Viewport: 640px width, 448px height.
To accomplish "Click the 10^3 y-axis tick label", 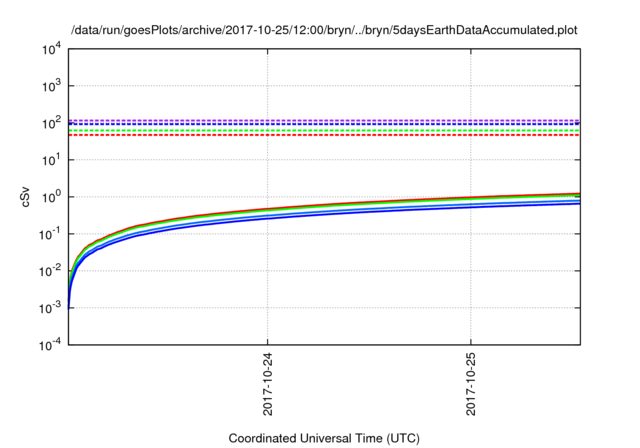I will click(x=51, y=86).
